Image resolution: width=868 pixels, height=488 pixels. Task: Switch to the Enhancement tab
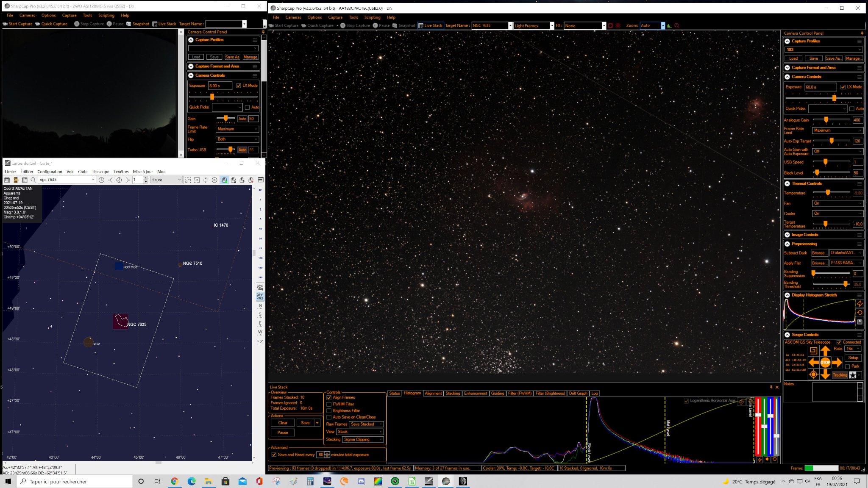tap(476, 394)
